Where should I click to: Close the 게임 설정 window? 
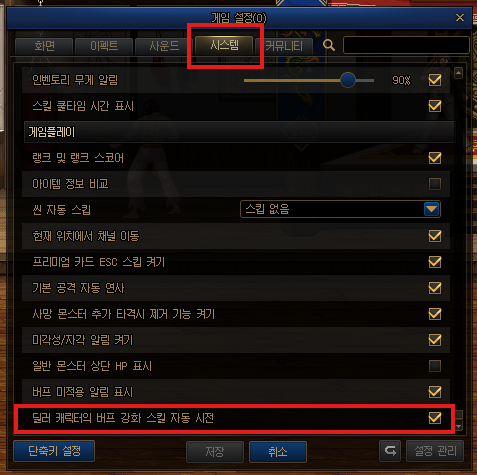tap(460, 17)
